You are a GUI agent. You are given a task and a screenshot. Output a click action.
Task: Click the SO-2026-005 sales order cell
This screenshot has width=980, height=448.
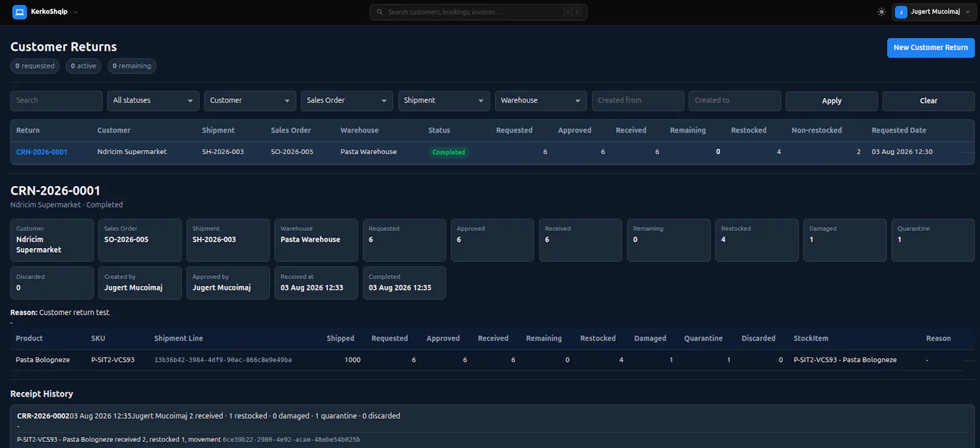coord(292,152)
